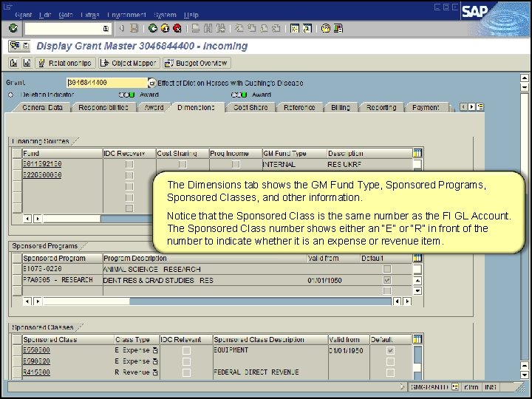Switch to the Billing tab

[x=341, y=108]
